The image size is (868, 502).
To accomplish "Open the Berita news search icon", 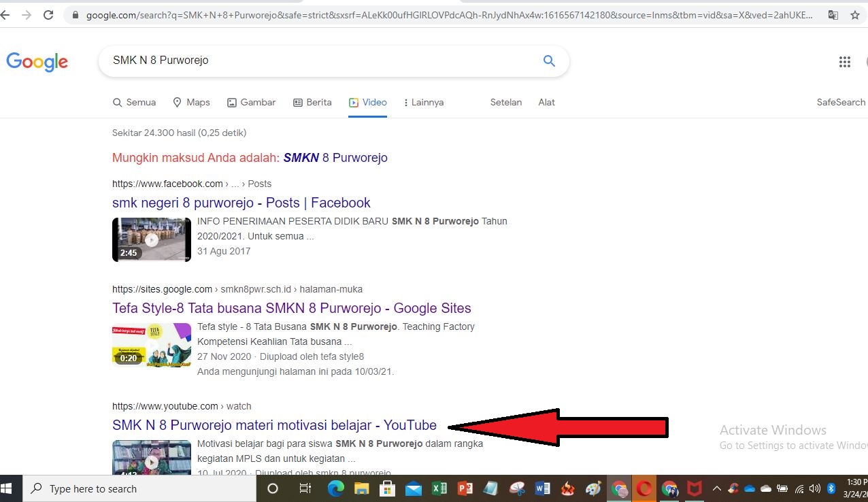I will 297,102.
